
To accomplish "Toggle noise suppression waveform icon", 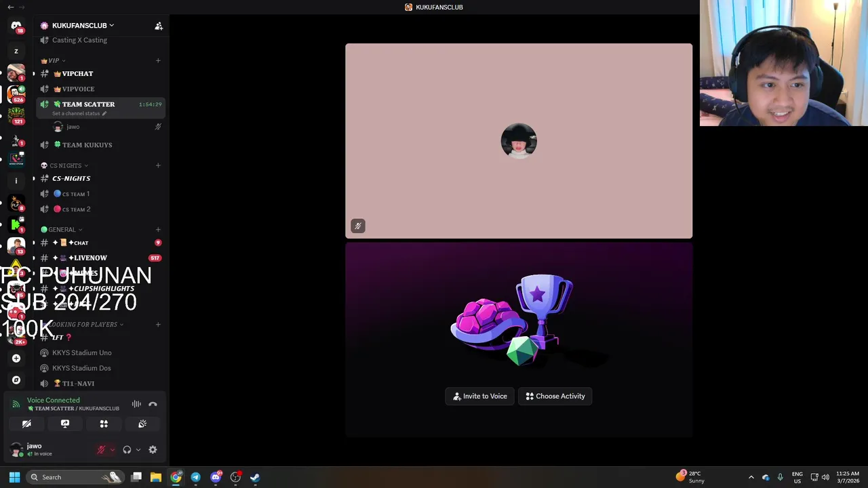I will tap(136, 404).
